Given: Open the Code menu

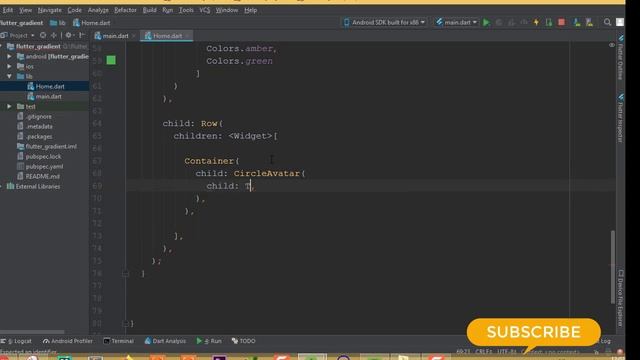Looking at the screenshot, I should [74, 10].
